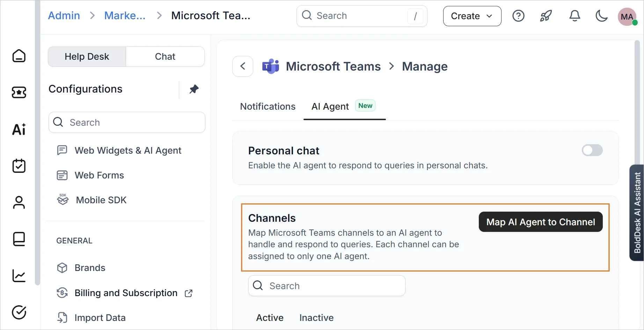Image resolution: width=644 pixels, height=330 pixels.
Task: Click the slash shortcut key hint
Action: (415, 16)
